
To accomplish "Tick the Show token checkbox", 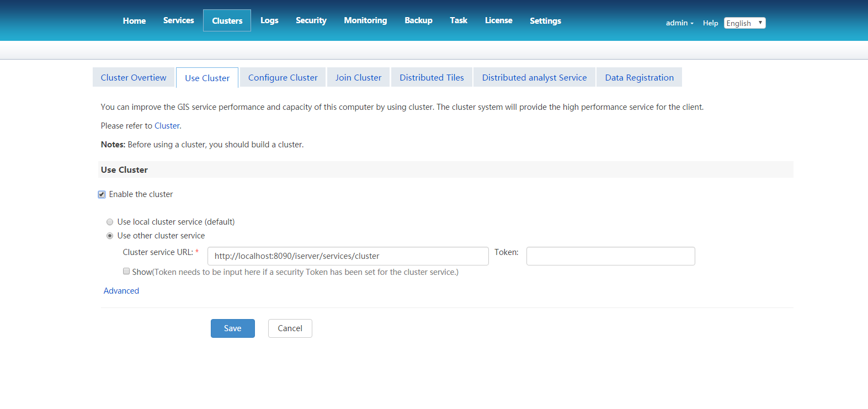I will coord(126,272).
